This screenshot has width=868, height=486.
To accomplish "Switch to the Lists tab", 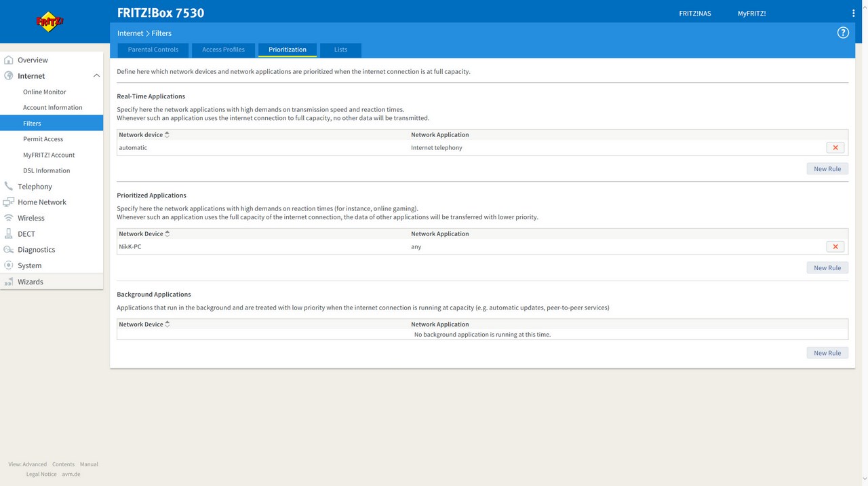I will (x=340, y=50).
